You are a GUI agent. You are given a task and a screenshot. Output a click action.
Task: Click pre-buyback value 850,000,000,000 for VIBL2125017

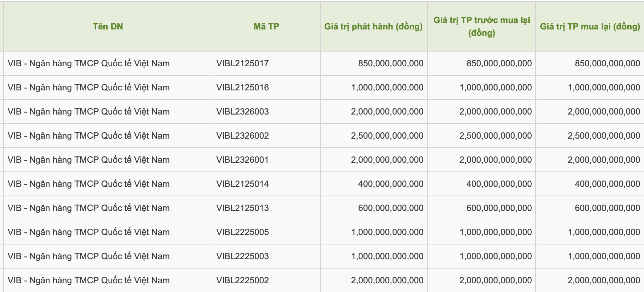(x=499, y=63)
